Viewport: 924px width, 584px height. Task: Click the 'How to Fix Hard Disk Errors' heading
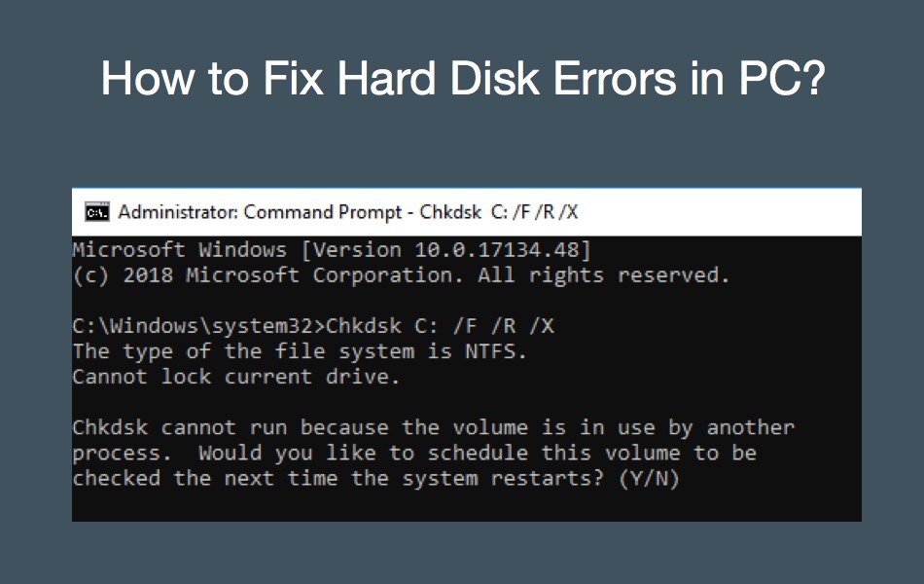pyautogui.click(x=463, y=79)
